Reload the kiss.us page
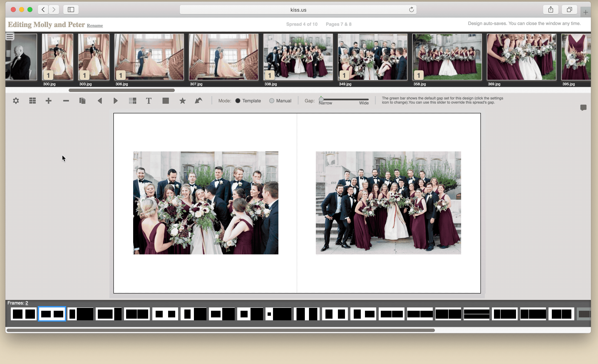Screen dimensions: 598x364 coord(411,10)
